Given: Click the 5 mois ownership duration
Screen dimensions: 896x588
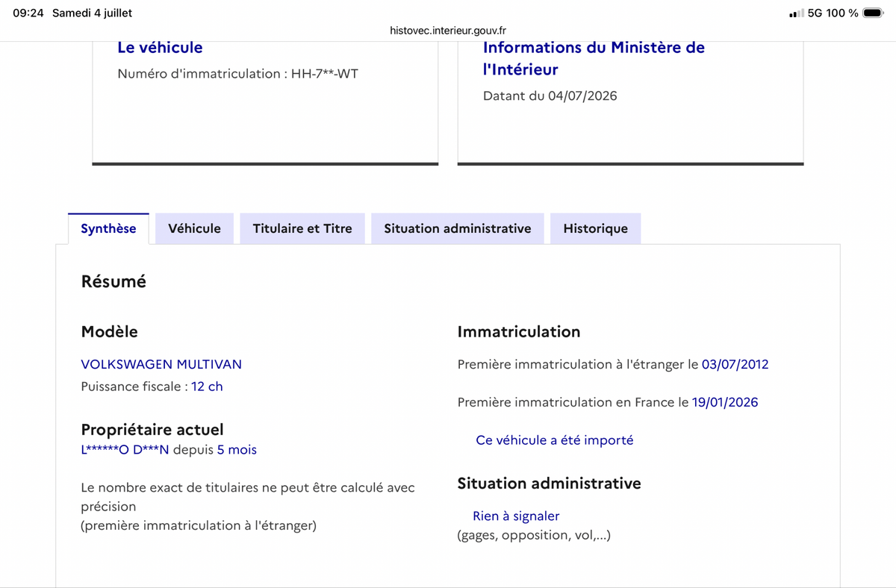Looking at the screenshot, I should pos(237,450).
